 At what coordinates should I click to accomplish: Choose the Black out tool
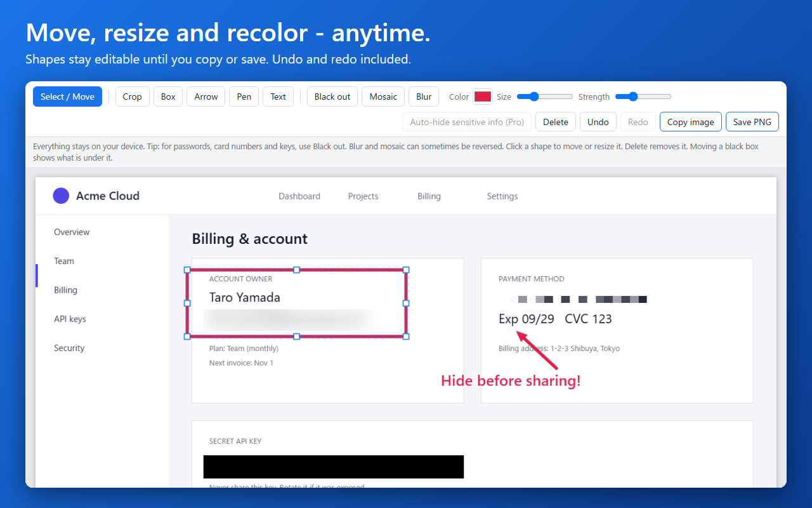point(332,97)
